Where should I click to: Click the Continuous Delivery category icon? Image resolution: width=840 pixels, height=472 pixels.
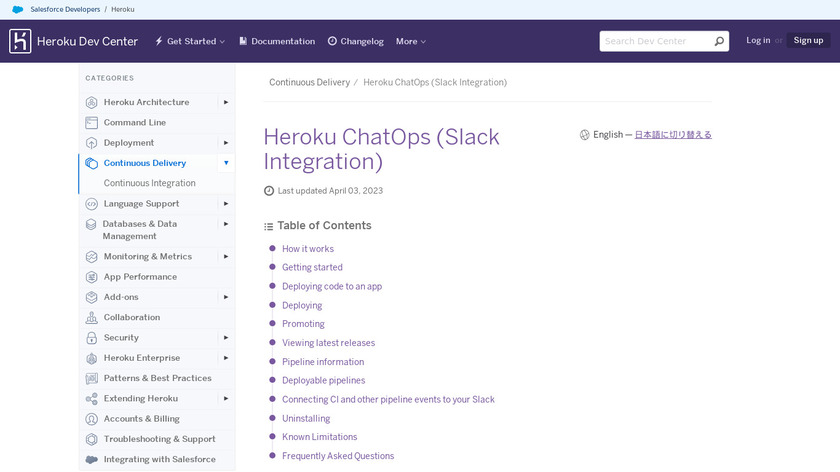click(x=92, y=163)
